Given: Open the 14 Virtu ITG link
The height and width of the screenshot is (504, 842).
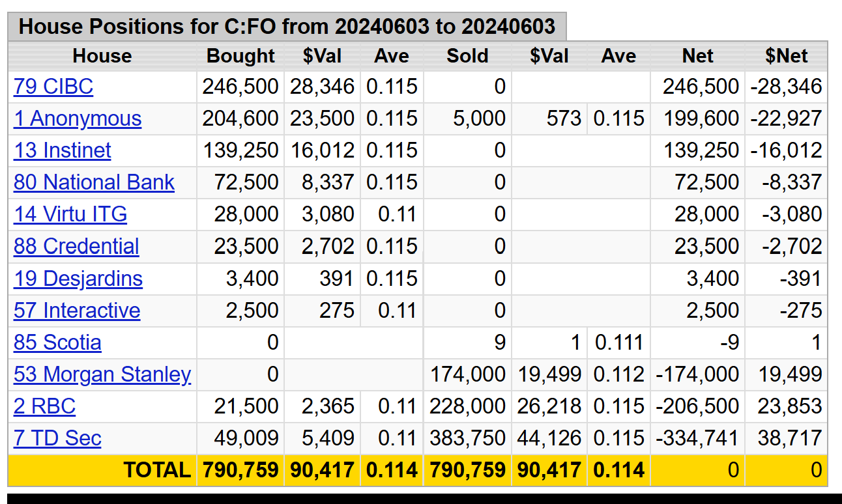Looking at the screenshot, I should [x=70, y=214].
